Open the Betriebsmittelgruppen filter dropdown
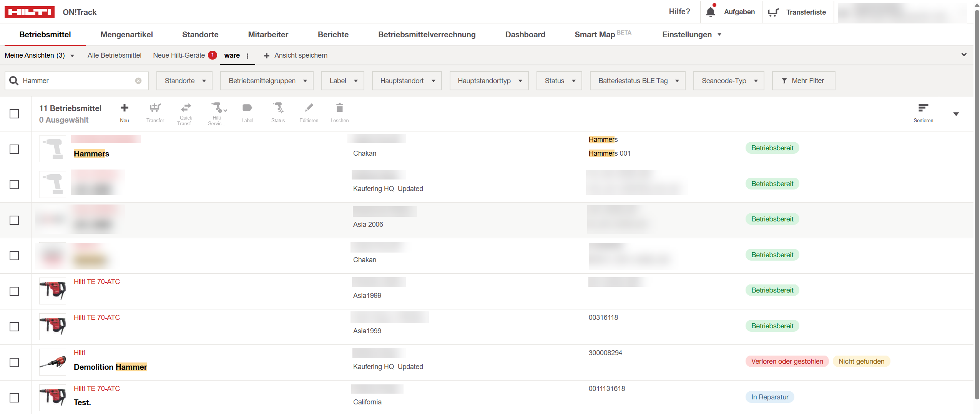980x414 pixels. [x=267, y=81]
